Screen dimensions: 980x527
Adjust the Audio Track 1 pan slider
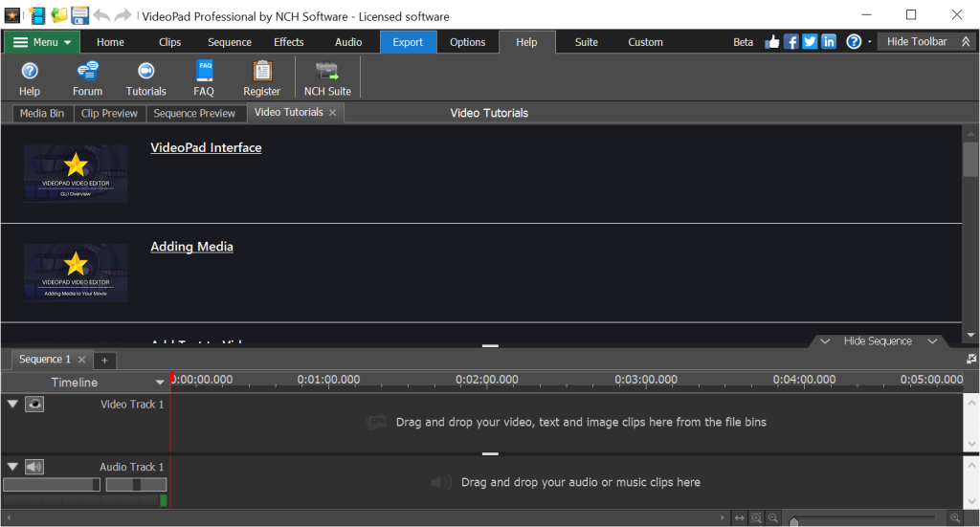(136, 485)
